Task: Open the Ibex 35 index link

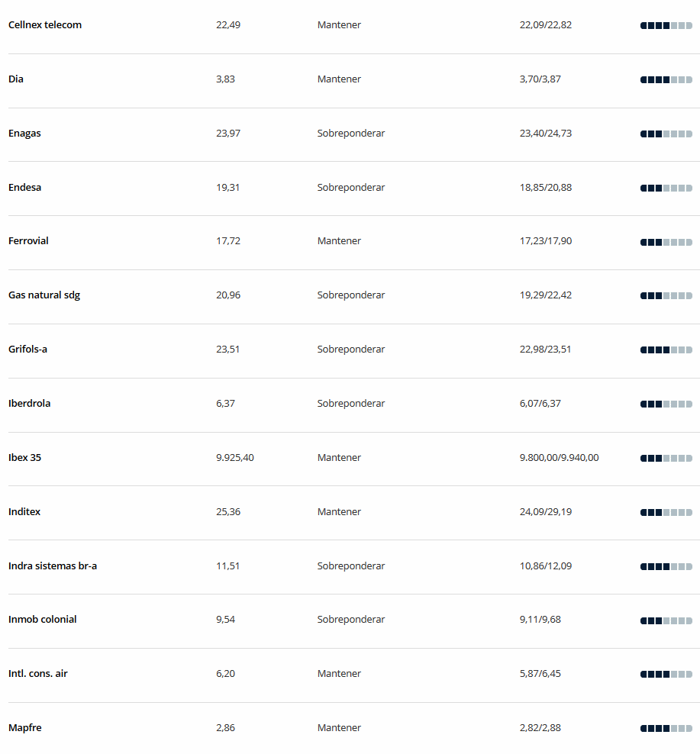Action: pos(24,457)
